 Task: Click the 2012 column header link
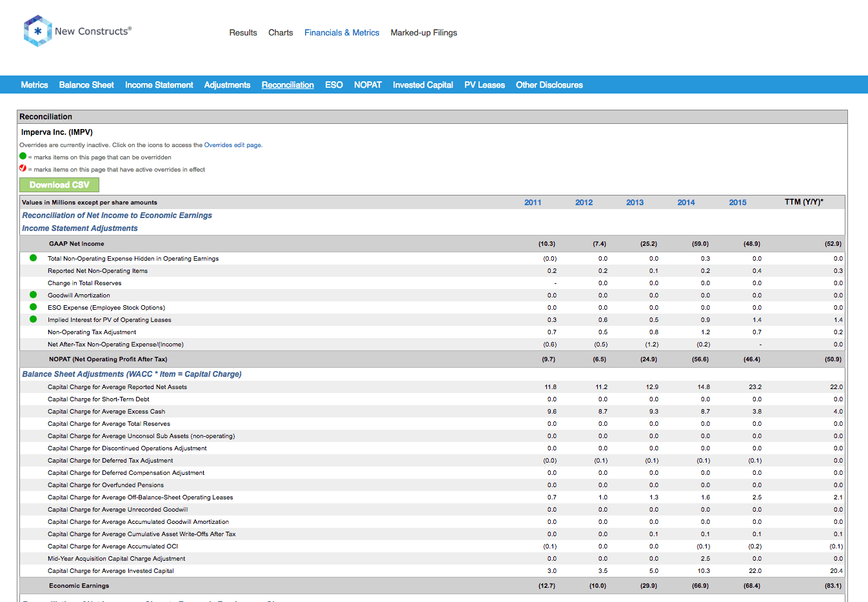(584, 203)
